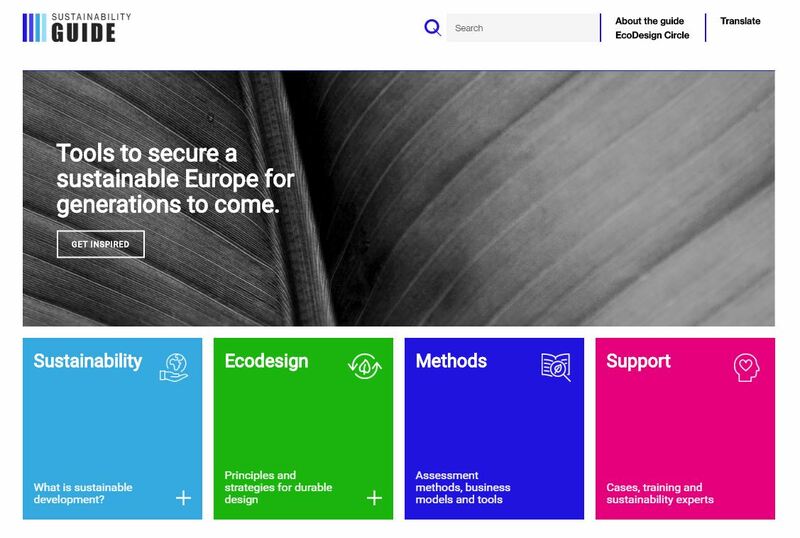
Task: Open About the guide page
Action: [649, 21]
